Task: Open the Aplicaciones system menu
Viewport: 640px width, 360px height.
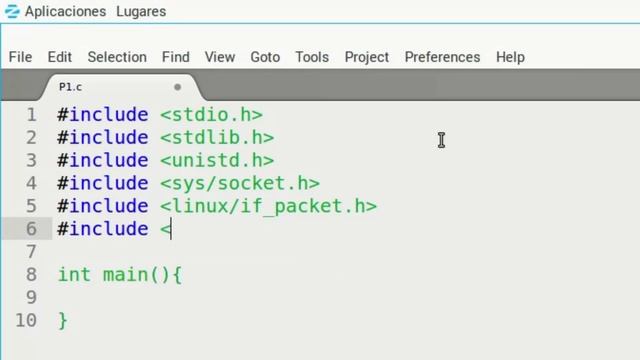Action: pos(65,11)
